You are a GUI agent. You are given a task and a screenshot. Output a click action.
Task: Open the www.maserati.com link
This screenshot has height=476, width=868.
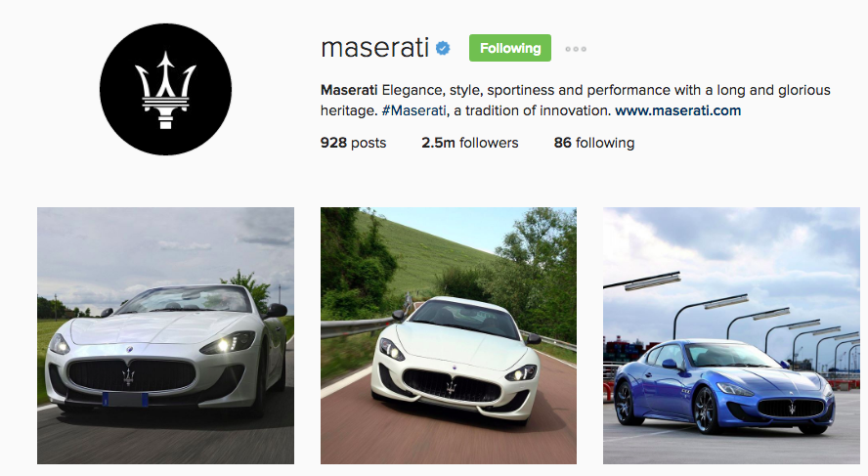pyautogui.click(x=678, y=110)
